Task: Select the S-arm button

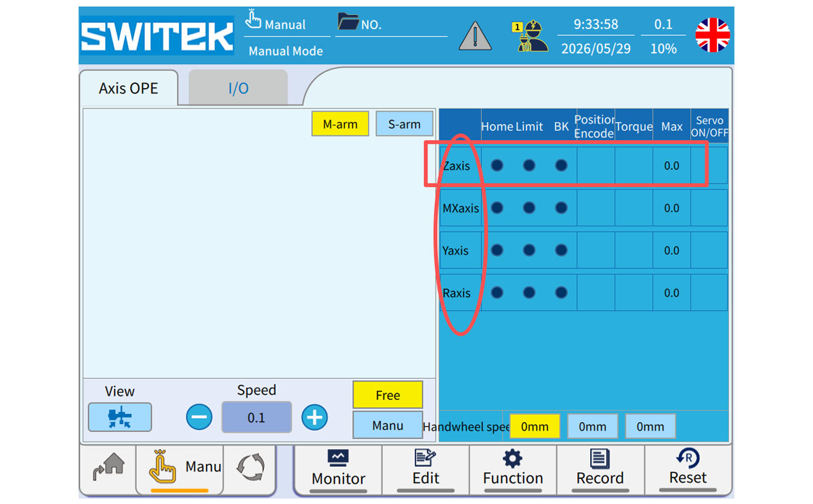Action: click(x=404, y=124)
